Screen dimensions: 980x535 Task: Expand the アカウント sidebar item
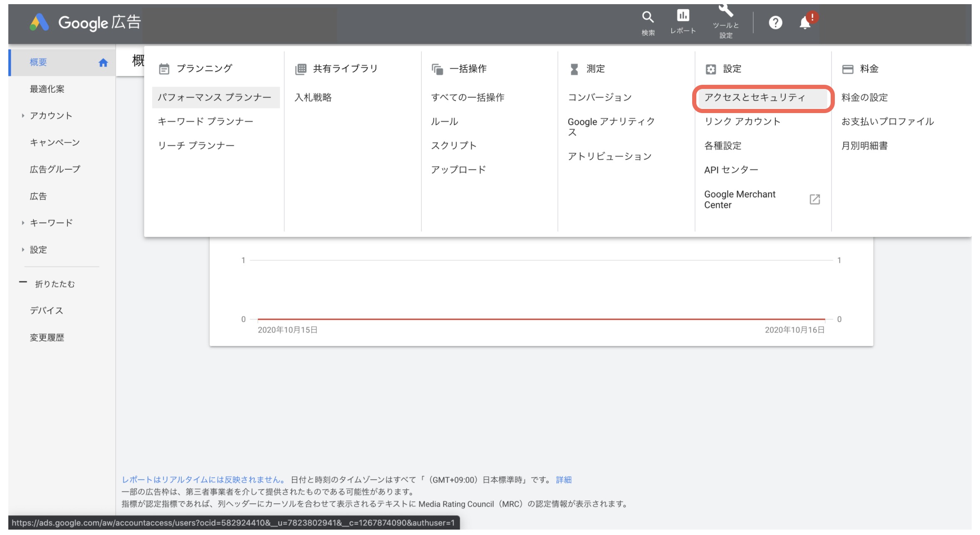pyautogui.click(x=23, y=116)
